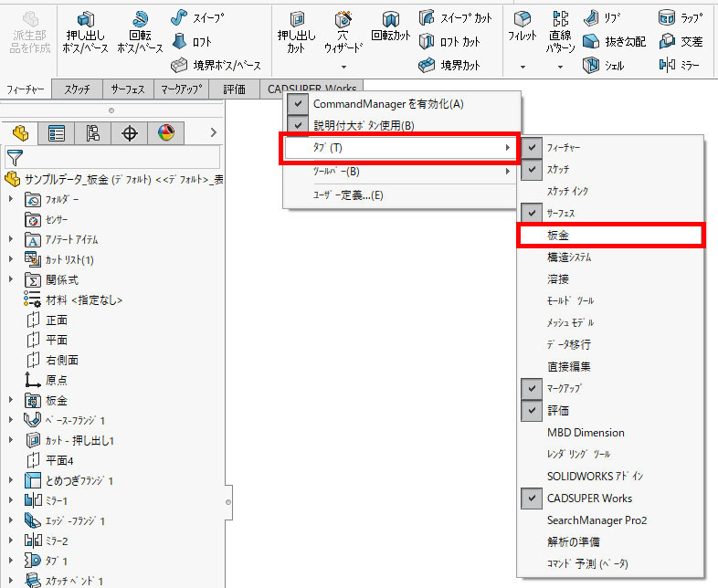Open the DisplayManager color sphere tab
This screenshot has width=718, height=588.
(x=165, y=134)
